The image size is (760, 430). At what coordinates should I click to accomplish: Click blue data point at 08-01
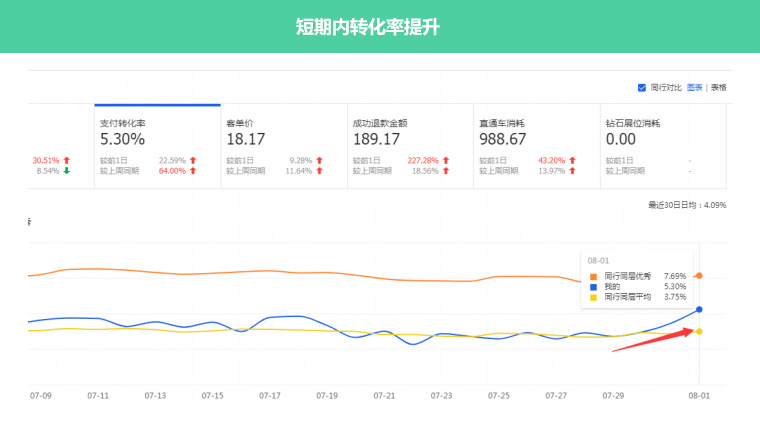[699, 310]
